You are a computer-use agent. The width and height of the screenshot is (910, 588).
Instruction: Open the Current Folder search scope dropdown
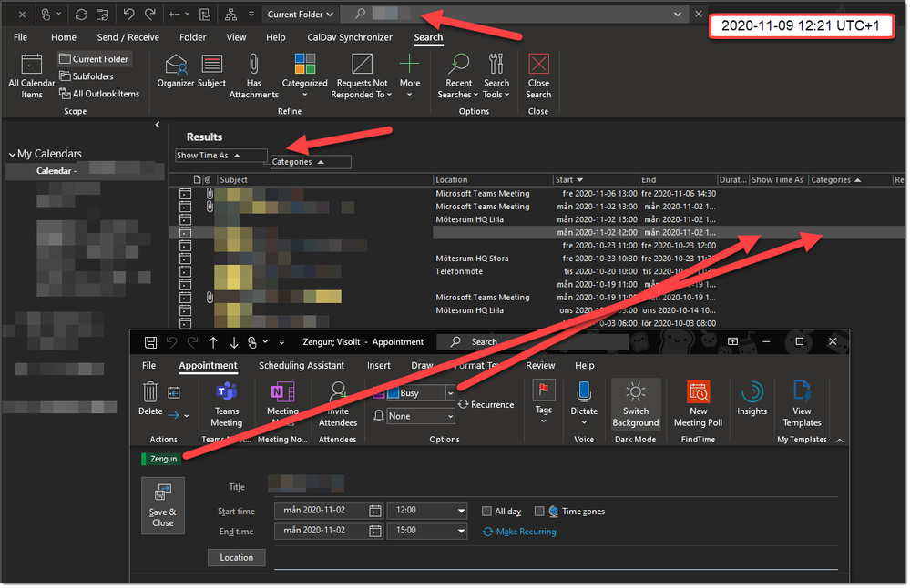point(300,15)
